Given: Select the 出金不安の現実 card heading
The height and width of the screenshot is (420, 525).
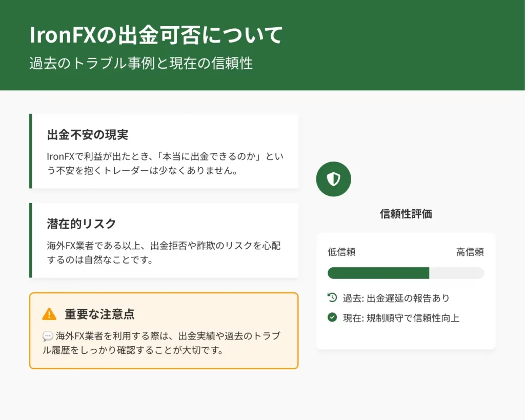Looking at the screenshot, I should click(88, 135).
